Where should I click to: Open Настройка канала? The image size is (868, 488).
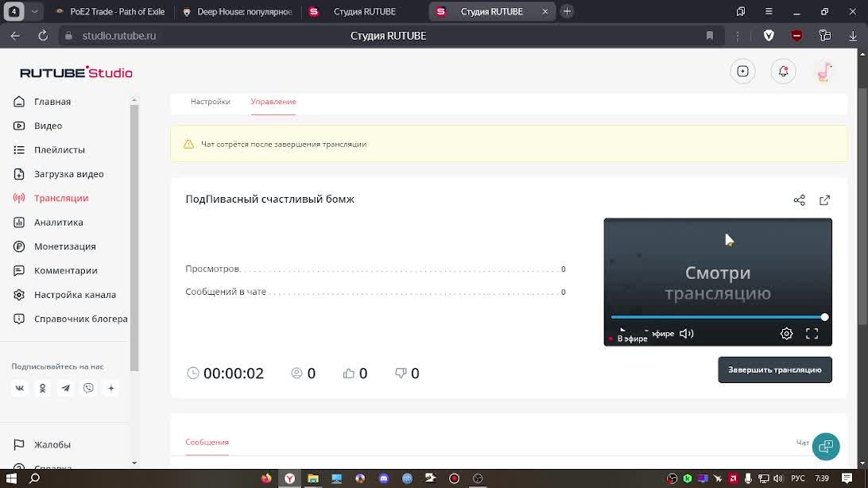pyautogui.click(x=75, y=295)
